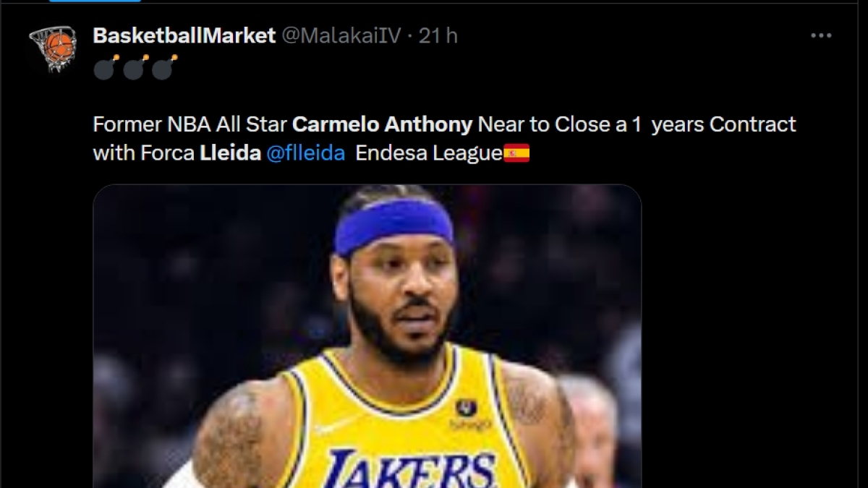Click the bold Carmelo Anthony text
Image resolution: width=868 pixels, height=488 pixels.
[380, 124]
